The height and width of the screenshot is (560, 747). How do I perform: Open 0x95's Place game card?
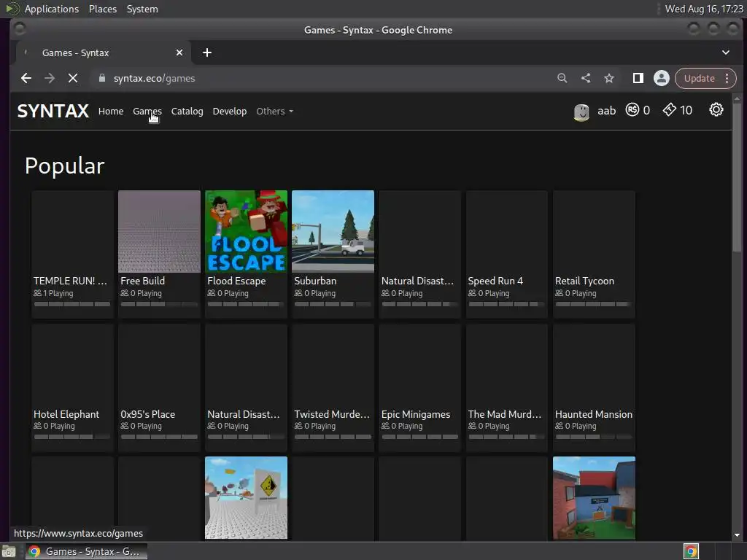point(159,387)
